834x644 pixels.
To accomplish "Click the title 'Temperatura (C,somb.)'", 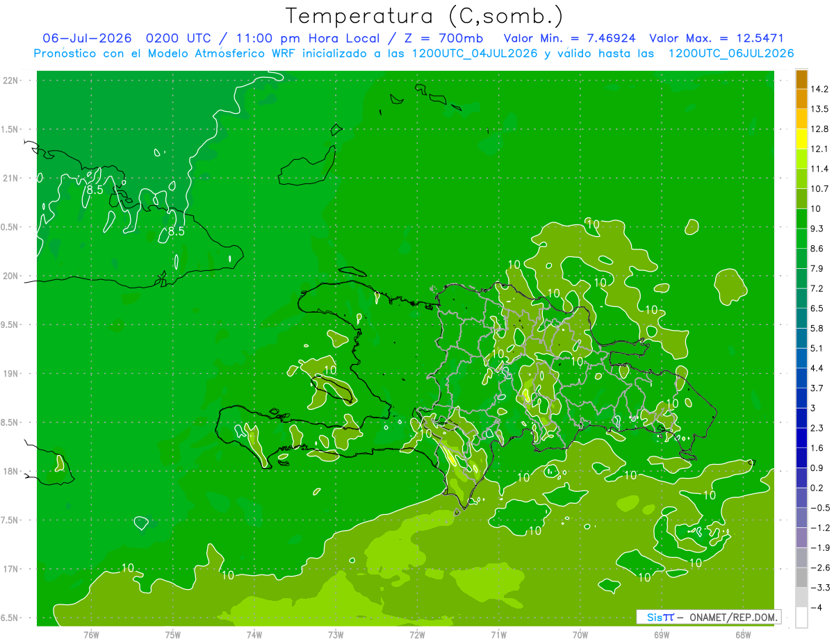I will coord(425,16).
